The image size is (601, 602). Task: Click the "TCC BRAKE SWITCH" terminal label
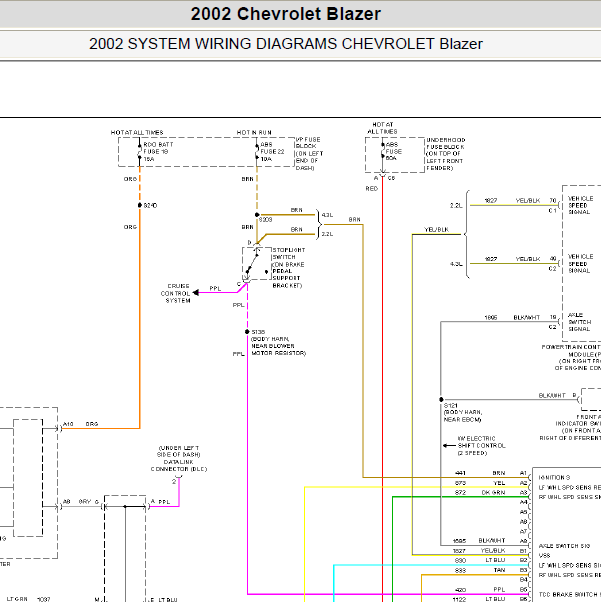570,594
